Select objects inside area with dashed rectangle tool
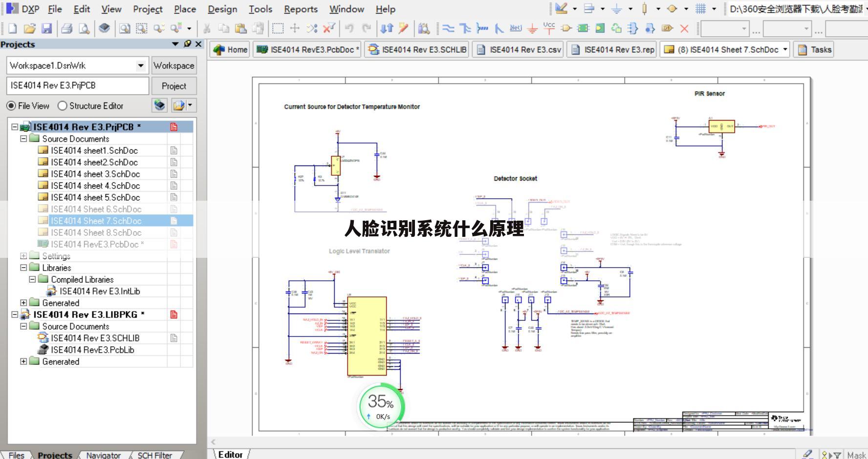The width and height of the screenshot is (868, 459). click(278, 29)
